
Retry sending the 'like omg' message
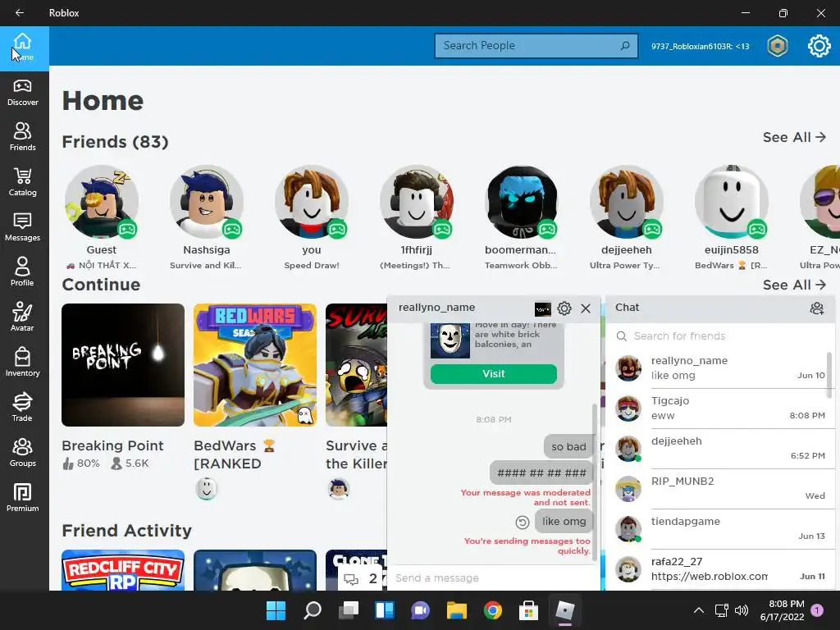[x=523, y=522]
